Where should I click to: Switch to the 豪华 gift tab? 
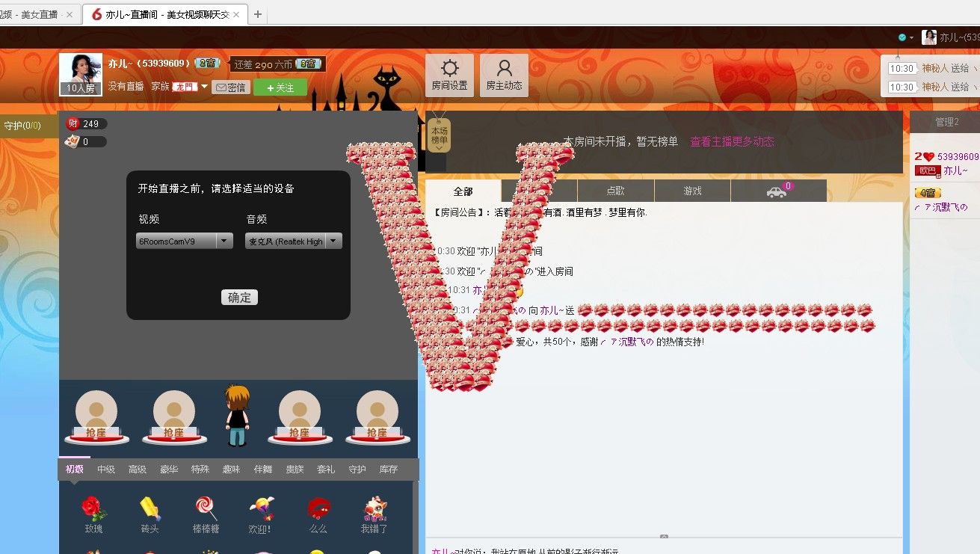pos(169,470)
